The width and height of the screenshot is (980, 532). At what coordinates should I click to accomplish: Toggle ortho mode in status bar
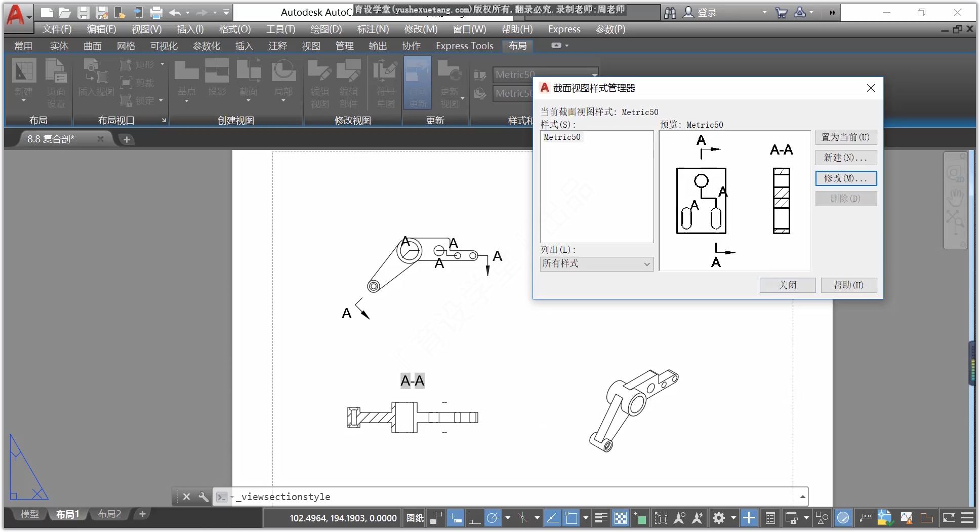coord(474,518)
